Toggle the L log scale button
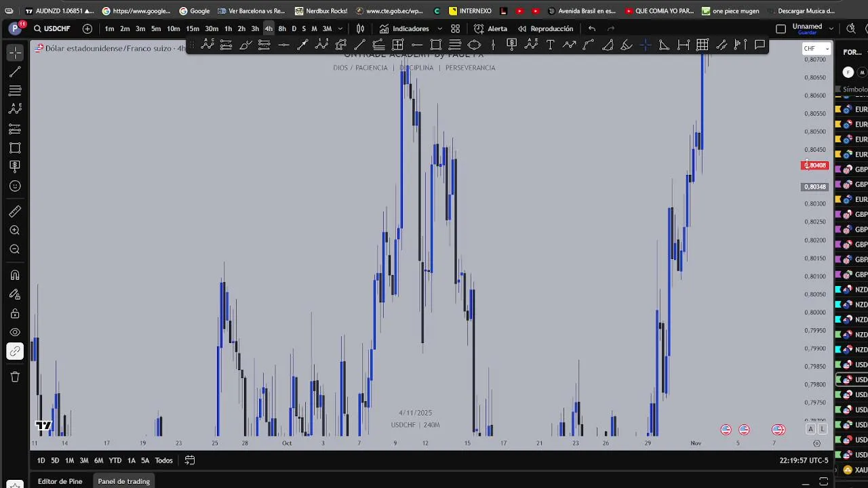868x488 pixels. (823, 429)
